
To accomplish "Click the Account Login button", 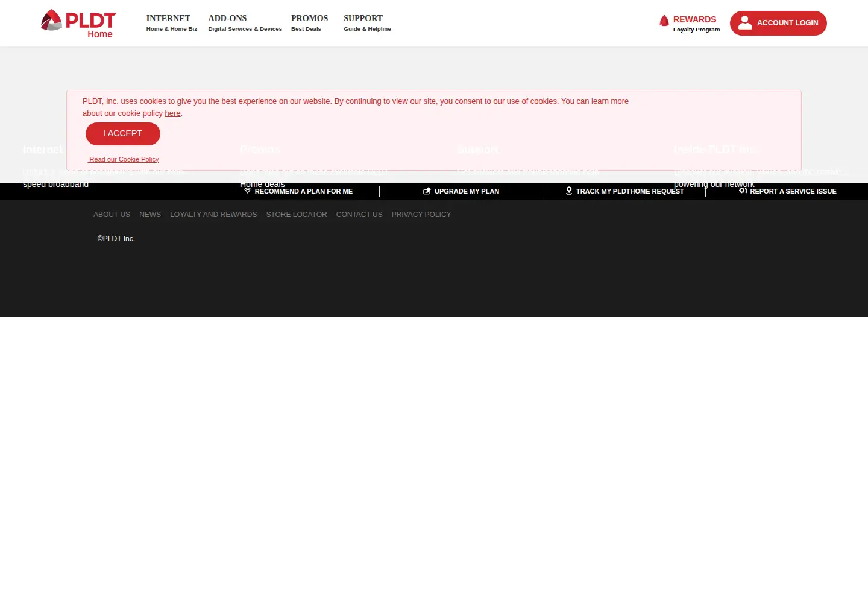I will click(778, 23).
